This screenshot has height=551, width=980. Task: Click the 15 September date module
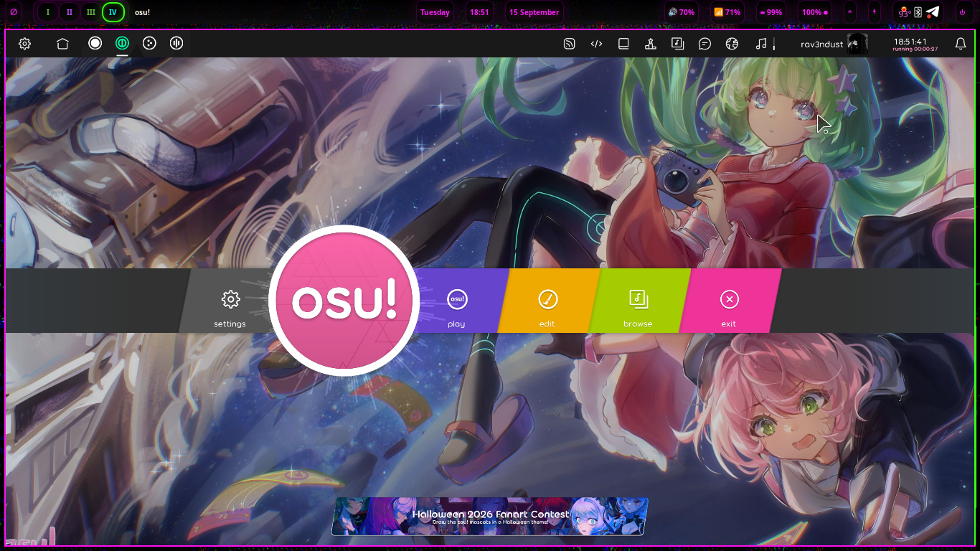[534, 12]
